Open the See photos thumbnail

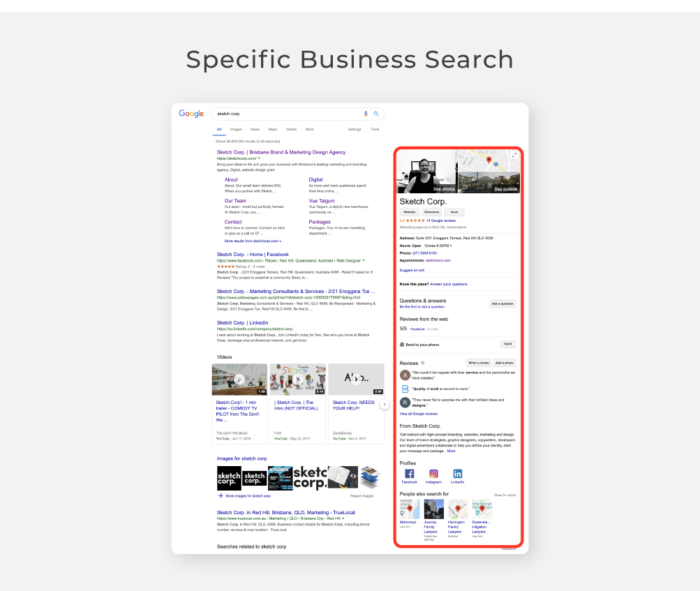point(427,172)
